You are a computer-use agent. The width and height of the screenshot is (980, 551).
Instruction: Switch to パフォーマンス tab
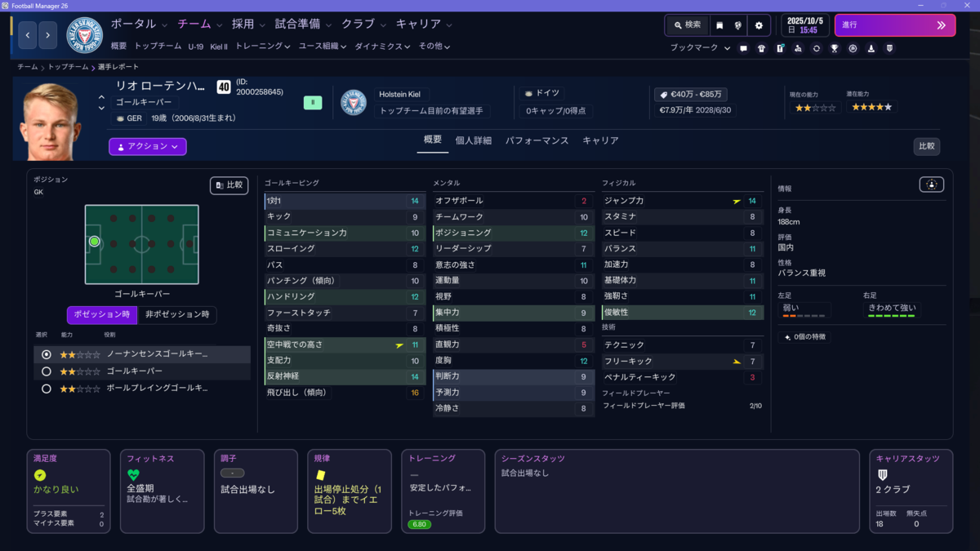coord(537,140)
